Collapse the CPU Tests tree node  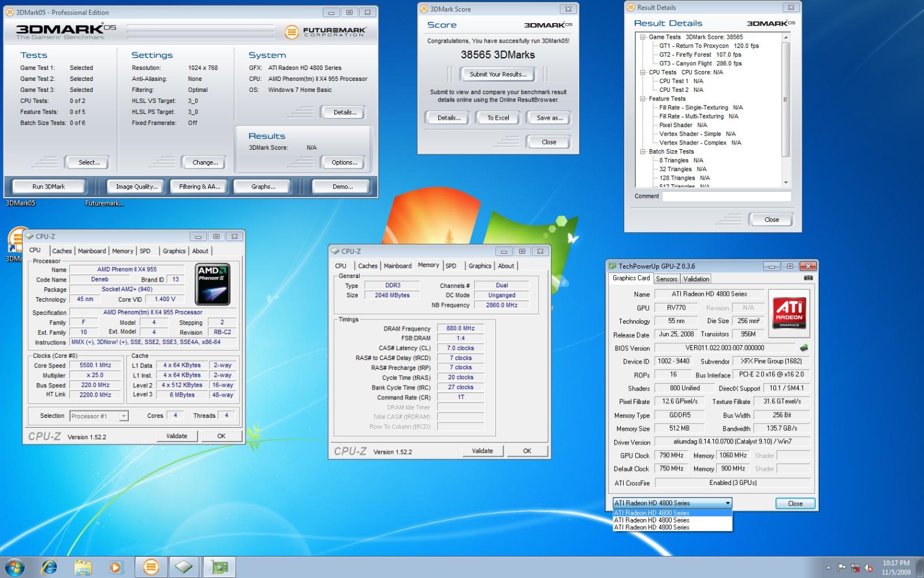click(x=643, y=72)
